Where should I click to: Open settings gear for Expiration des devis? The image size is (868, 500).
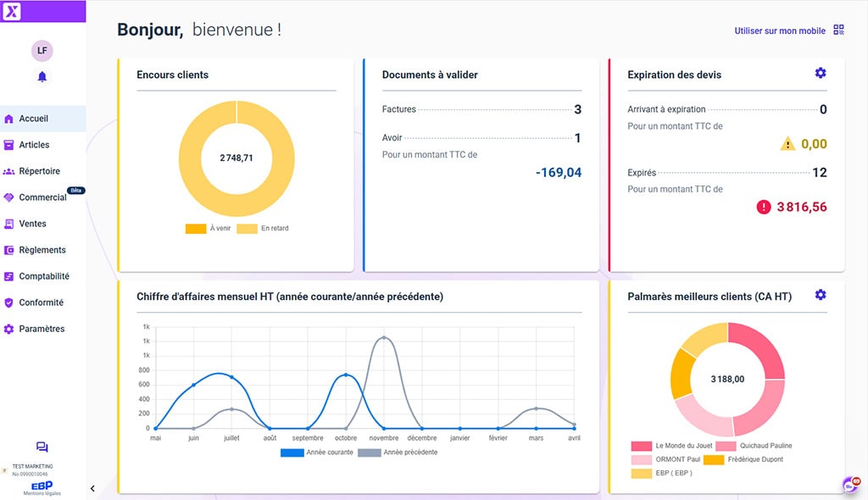821,73
